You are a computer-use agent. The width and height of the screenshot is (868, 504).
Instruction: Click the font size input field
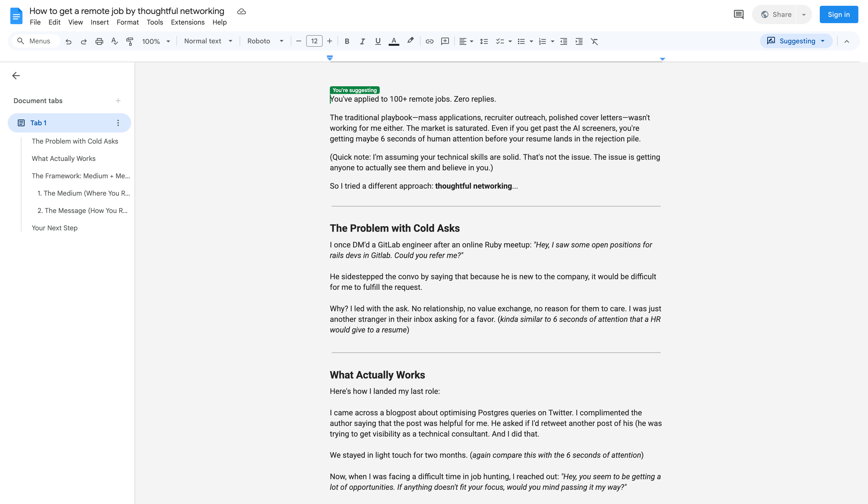click(314, 41)
